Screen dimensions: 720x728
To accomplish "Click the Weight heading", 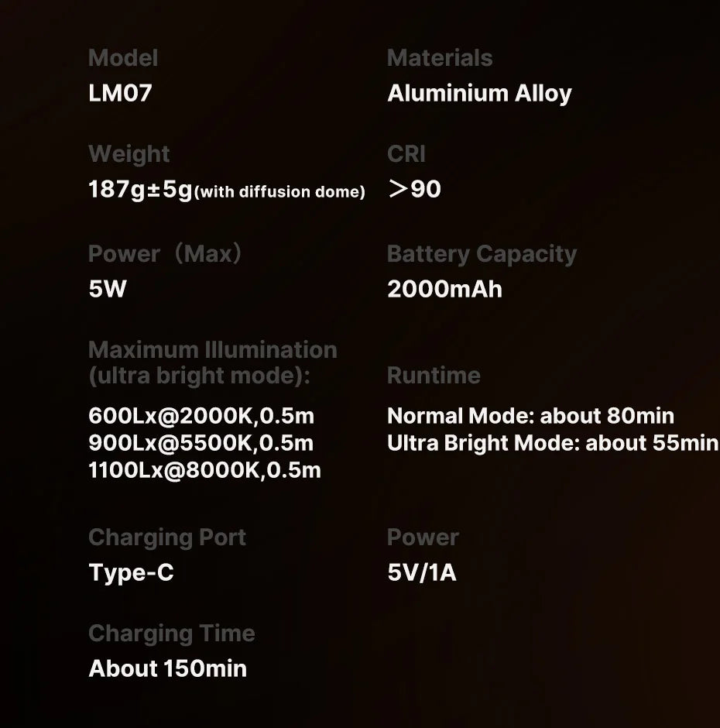I will [129, 155].
